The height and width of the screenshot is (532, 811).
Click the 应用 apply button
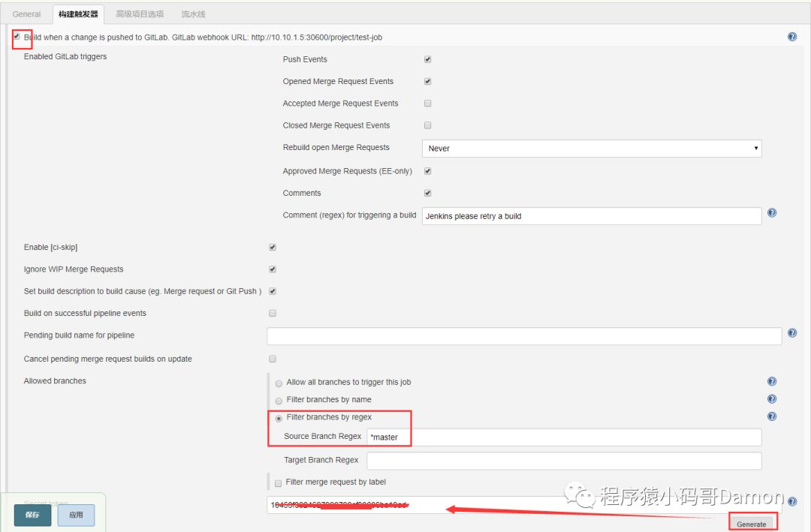[x=76, y=515]
